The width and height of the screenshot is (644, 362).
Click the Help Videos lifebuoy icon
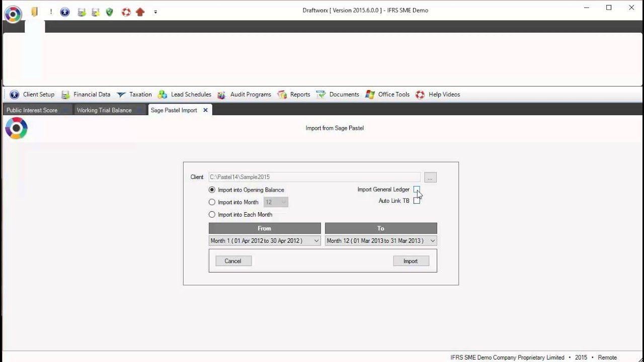click(x=420, y=95)
